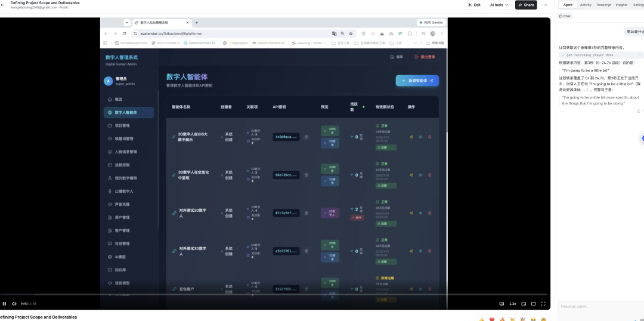The image size is (644, 321).
Task: Select the Chat chip
Action: click(565, 16)
